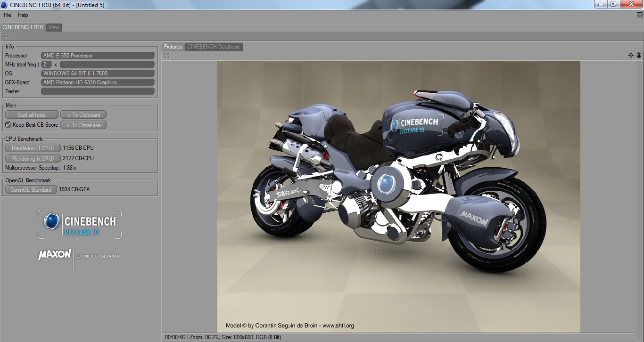Click the CINEBENCH Release 10 logo
644x342 pixels.
tap(80, 224)
